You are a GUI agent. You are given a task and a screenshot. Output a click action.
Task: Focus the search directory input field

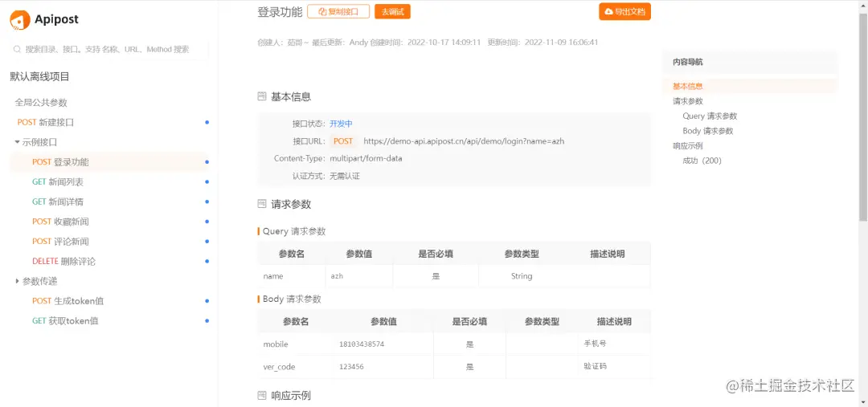[109, 49]
